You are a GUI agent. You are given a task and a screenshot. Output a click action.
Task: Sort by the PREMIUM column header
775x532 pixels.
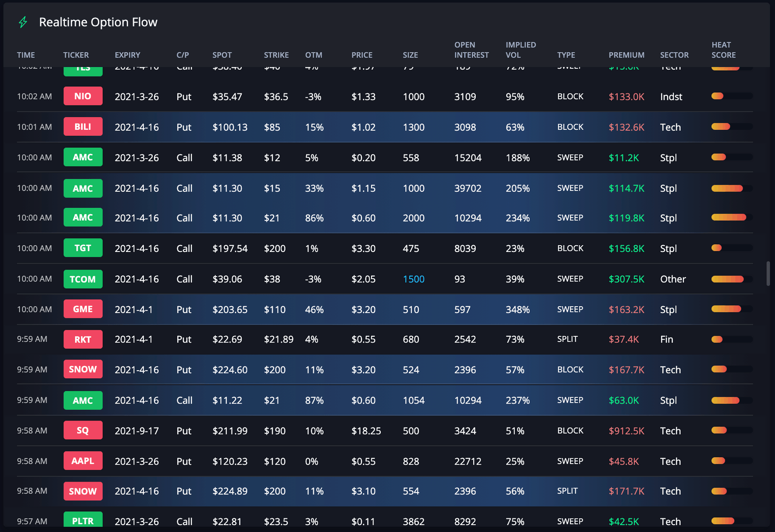click(626, 55)
